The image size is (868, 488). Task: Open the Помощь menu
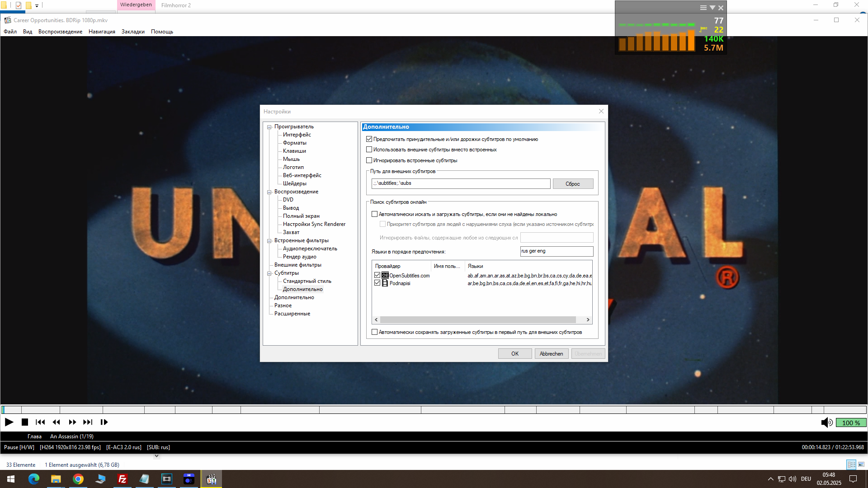pos(162,32)
